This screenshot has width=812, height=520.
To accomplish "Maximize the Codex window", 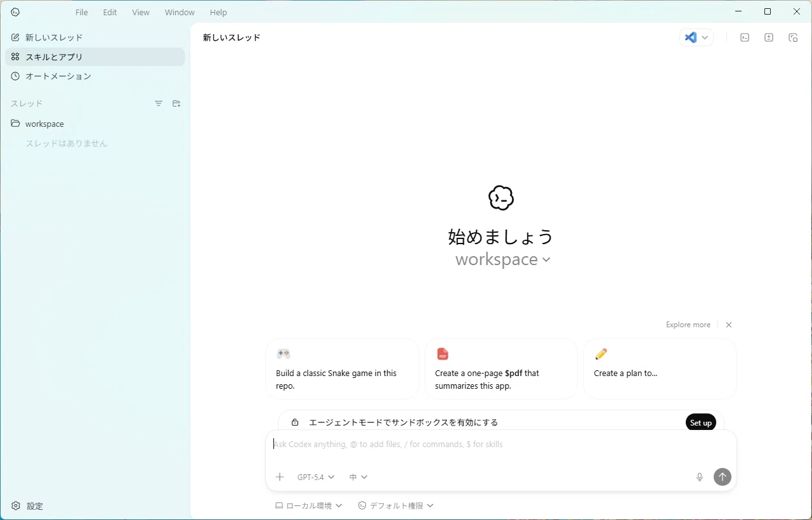I will 768,11.
